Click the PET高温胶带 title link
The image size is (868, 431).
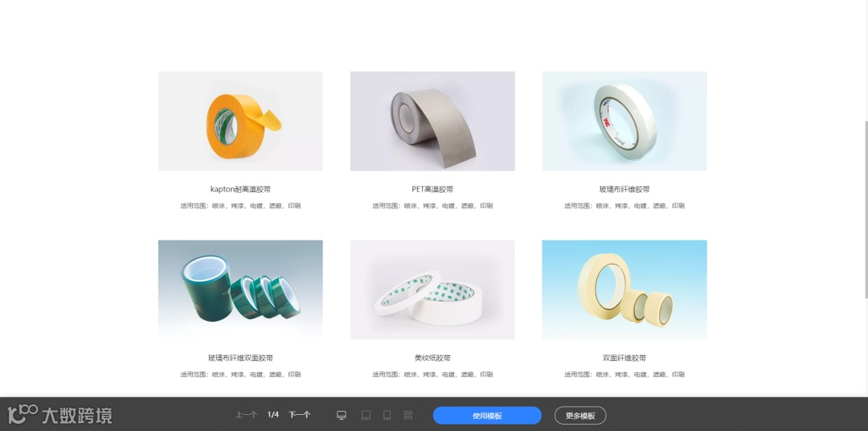coord(432,189)
